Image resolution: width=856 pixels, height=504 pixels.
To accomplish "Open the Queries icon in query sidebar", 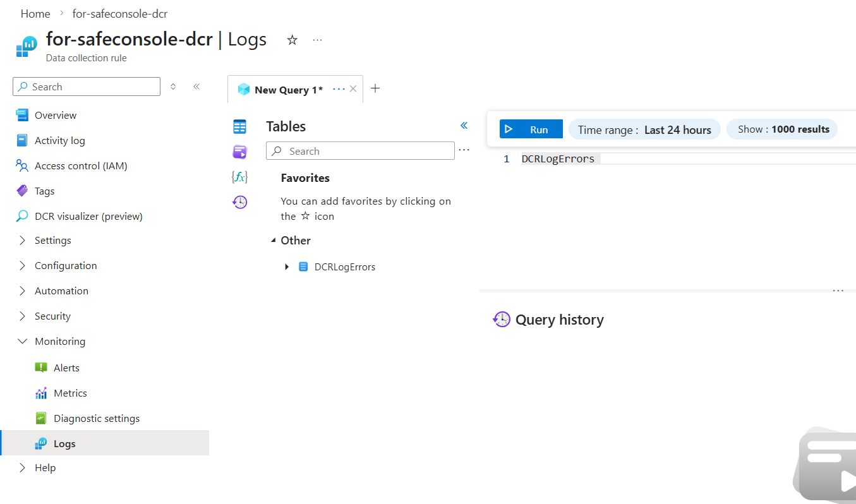I will point(239,152).
